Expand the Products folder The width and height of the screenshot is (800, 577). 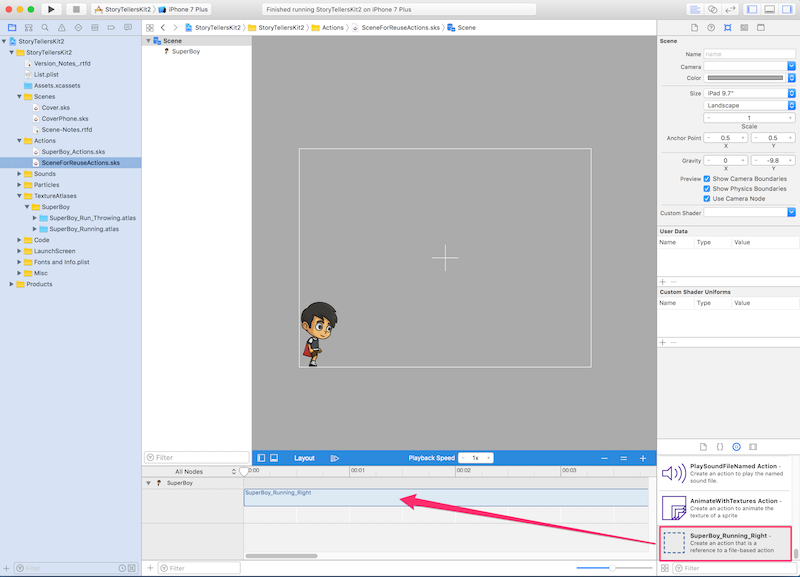pos(12,284)
